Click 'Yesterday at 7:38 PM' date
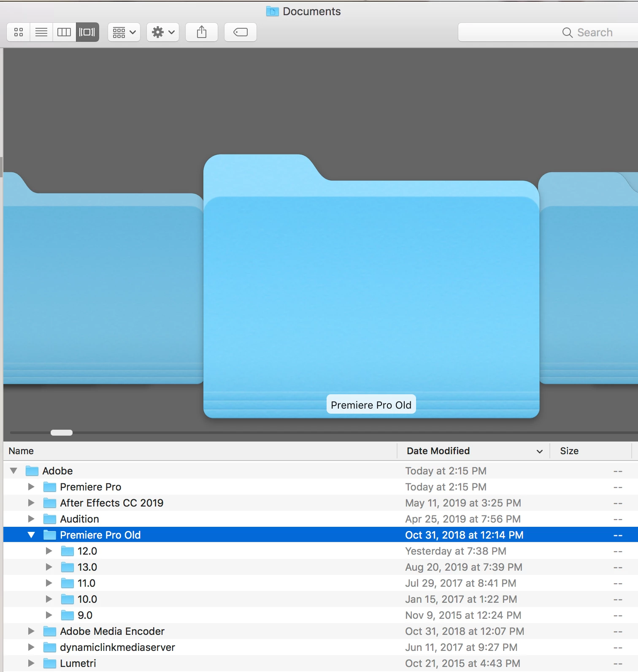This screenshot has width=638, height=672. click(x=456, y=551)
